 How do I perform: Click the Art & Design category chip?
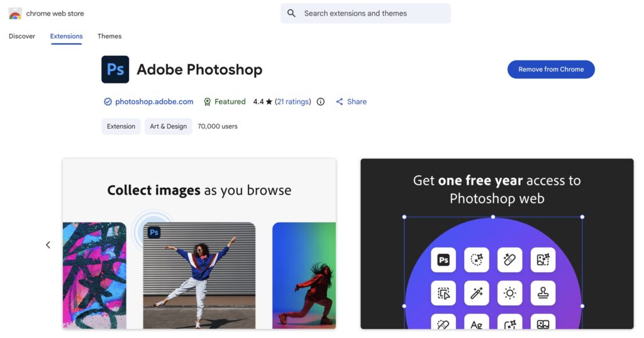click(168, 126)
